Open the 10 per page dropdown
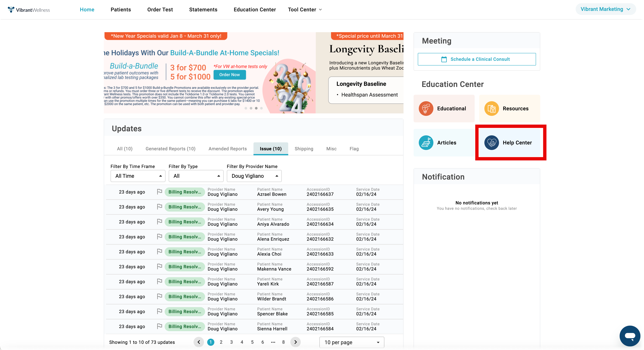The image size is (644, 350). tap(352, 342)
